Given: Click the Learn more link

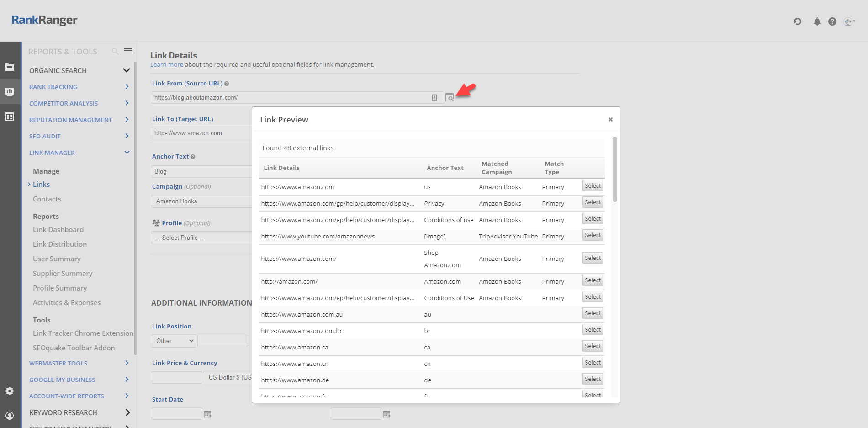Looking at the screenshot, I should (x=166, y=65).
